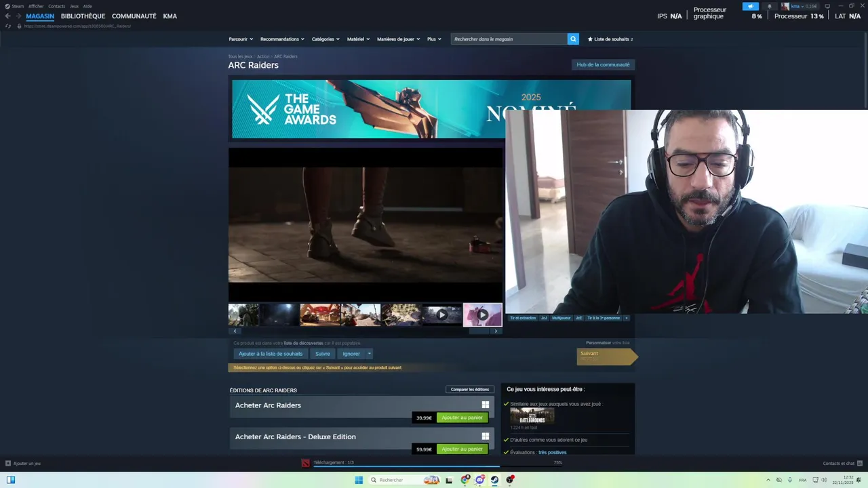The image size is (868, 488).
Task: Open the PUBG Battlegrounds similar game thumbnail
Action: tap(532, 415)
